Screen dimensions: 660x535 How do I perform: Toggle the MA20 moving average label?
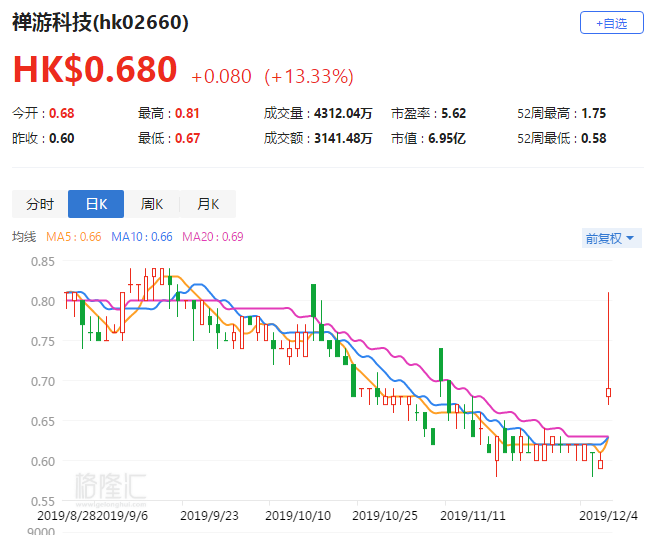point(212,237)
